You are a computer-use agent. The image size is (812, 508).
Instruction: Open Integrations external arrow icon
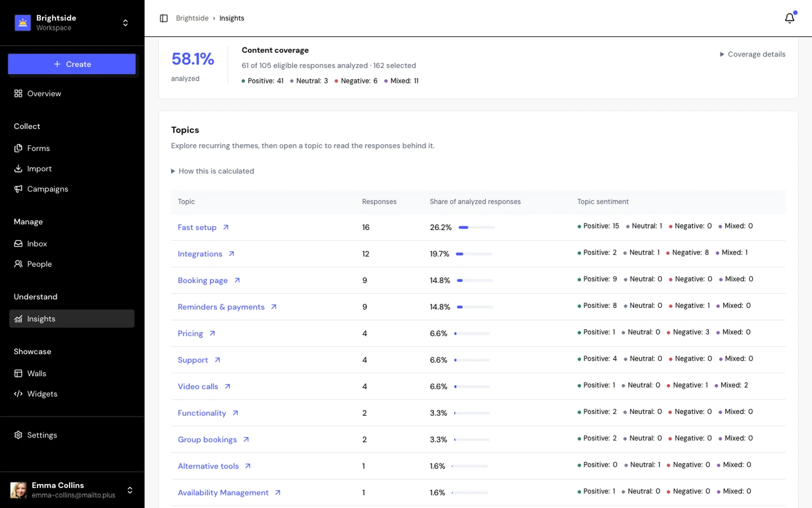231,254
